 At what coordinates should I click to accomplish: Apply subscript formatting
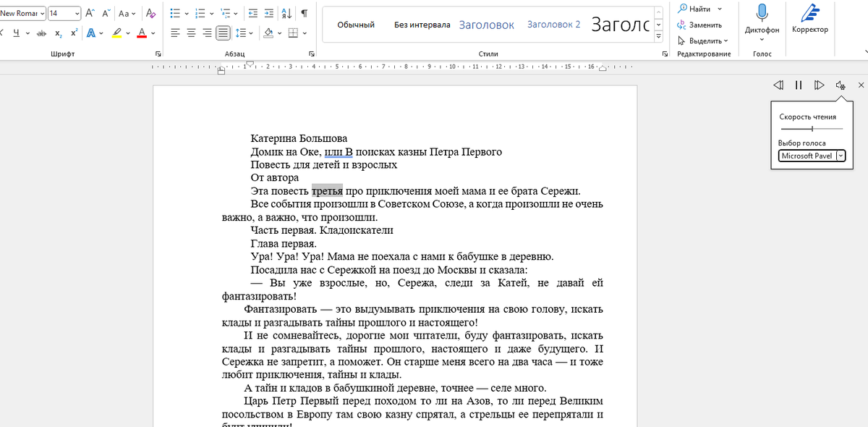pos(59,33)
